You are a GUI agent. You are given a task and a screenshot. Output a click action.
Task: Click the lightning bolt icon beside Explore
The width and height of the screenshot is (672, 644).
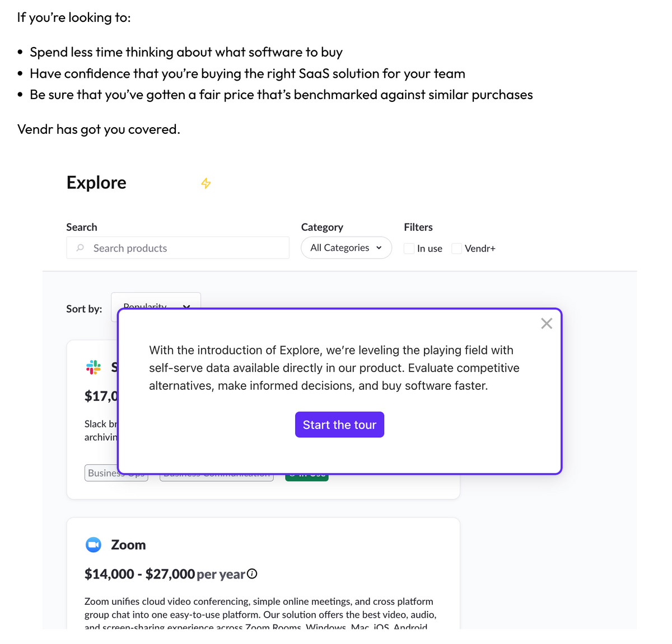point(206,183)
